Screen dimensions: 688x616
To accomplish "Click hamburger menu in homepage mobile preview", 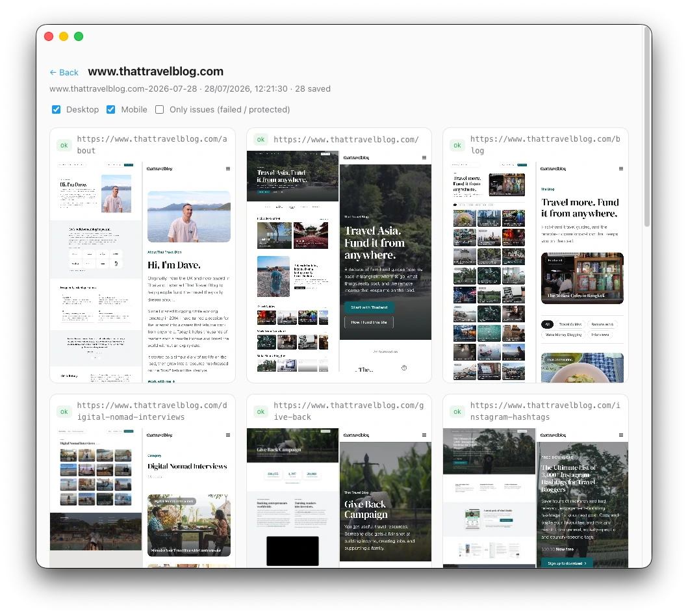I will click(x=424, y=157).
